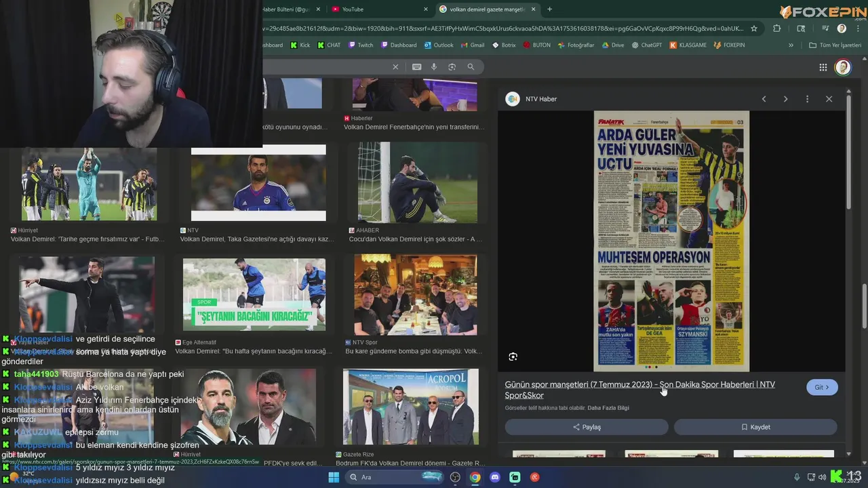The width and height of the screenshot is (868, 488).
Task: Open the Google apps grid
Action: click(823, 67)
